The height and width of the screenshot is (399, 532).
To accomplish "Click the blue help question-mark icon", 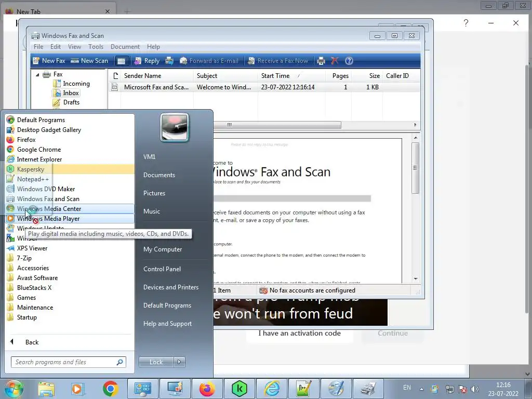I will click(x=349, y=61).
